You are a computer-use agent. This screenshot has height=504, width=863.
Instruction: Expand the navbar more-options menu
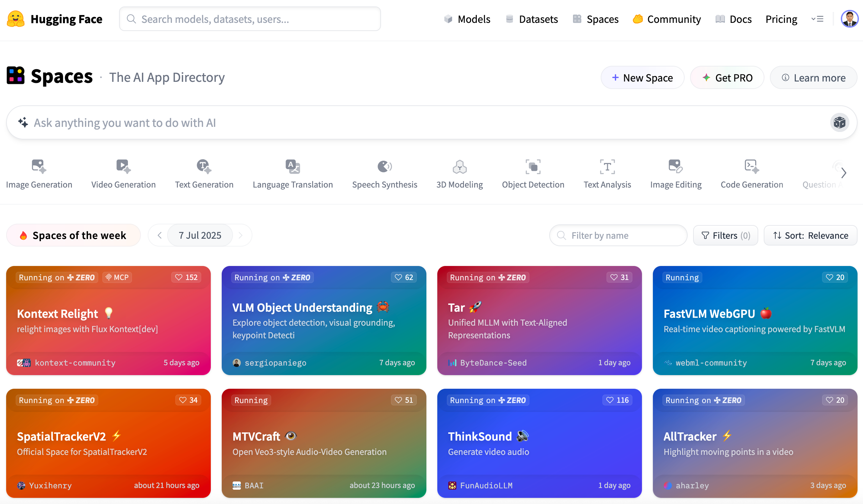click(x=817, y=19)
